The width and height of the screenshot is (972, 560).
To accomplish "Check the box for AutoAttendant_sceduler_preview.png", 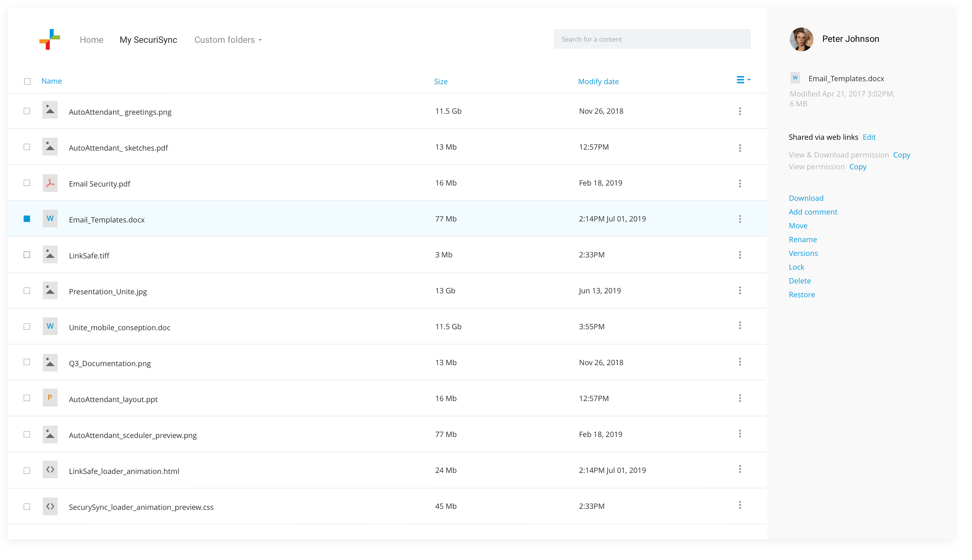I will [27, 435].
